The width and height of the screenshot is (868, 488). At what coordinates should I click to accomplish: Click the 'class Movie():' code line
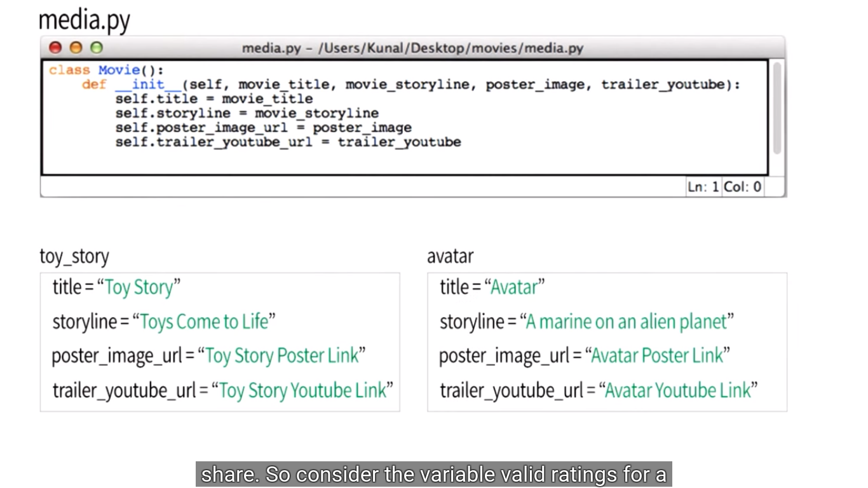[x=106, y=70]
